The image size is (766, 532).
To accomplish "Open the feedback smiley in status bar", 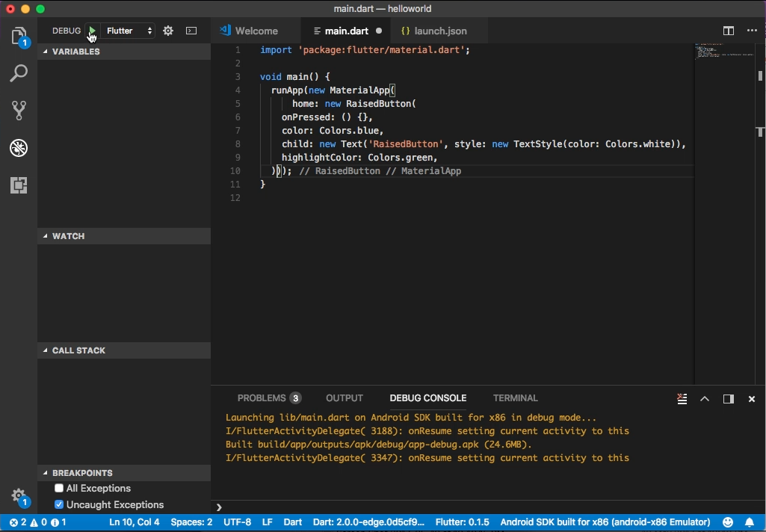I will coord(728,522).
